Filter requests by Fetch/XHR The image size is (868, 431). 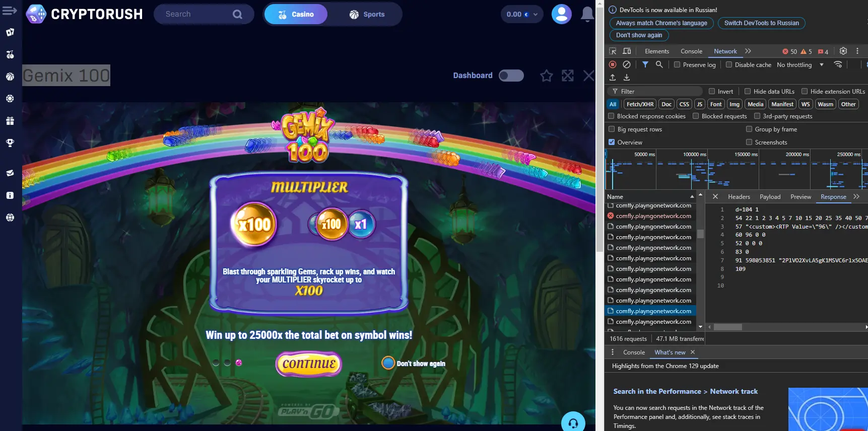pyautogui.click(x=640, y=104)
